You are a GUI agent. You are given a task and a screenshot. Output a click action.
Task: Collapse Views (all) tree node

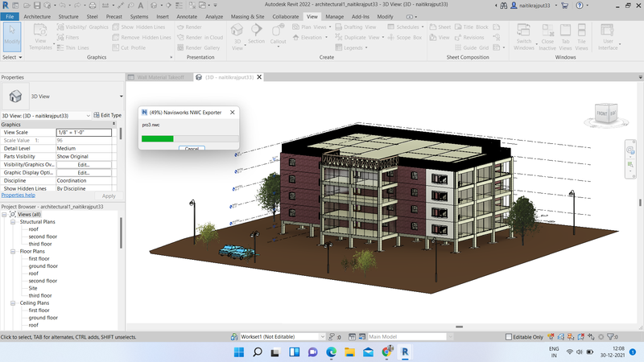click(x=4, y=214)
